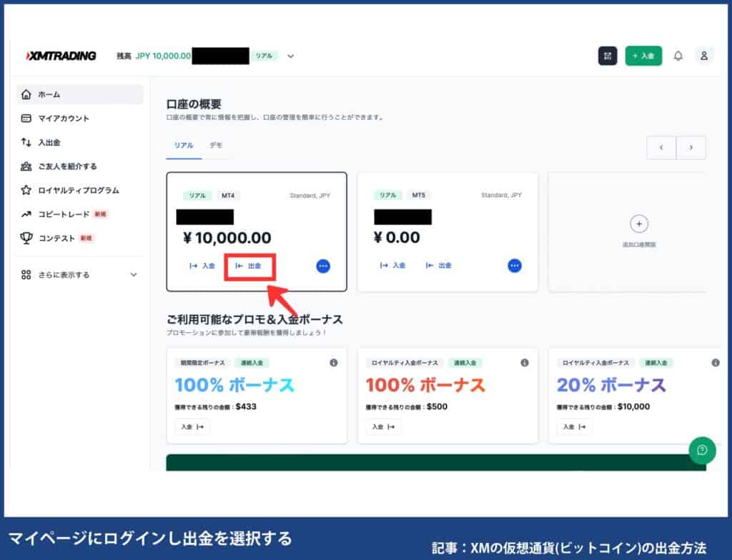Select the リアル accounts tab
Image resolution: width=732 pixels, height=560 pixels.
pyautogui.click(x=184, y=146)
